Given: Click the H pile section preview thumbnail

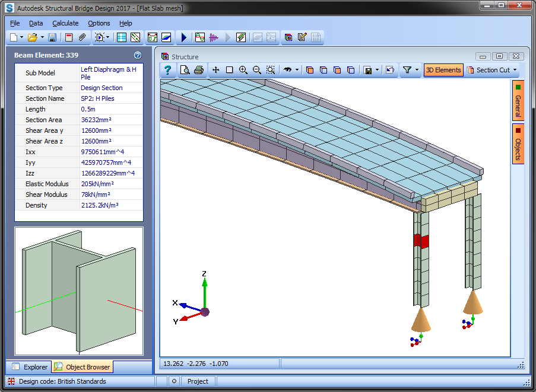Looking at the screenshot, I should [x=79, y=291].
